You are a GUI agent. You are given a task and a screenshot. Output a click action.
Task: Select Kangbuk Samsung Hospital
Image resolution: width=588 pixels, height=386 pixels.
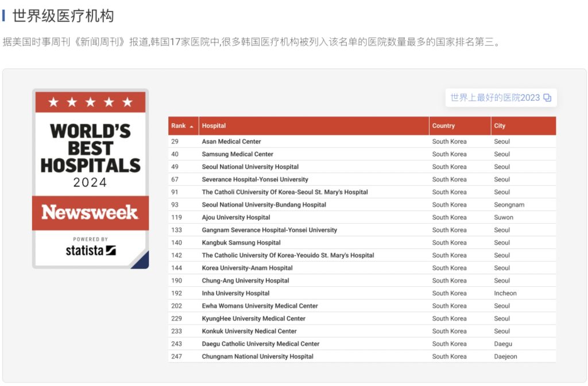tap(241, 243)
